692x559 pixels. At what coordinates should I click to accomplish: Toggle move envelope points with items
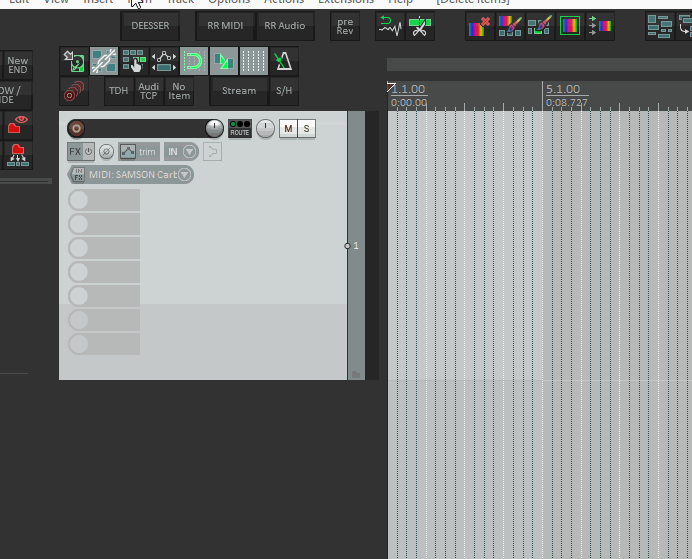coord(164,61)
